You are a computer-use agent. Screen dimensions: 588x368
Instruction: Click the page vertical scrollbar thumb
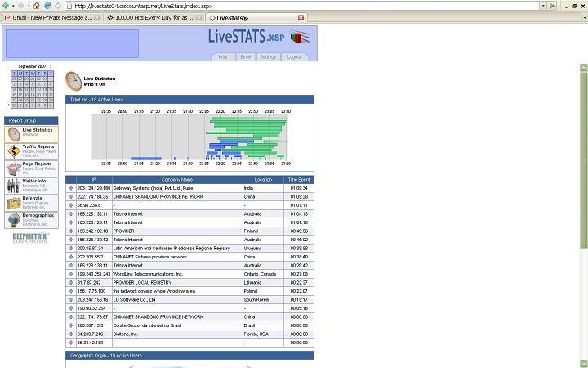point(583,159)
